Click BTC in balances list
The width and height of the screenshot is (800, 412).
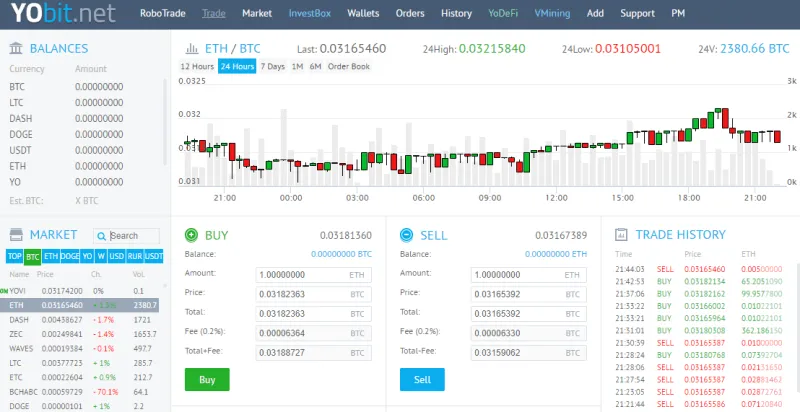click(x=17, y=87)
